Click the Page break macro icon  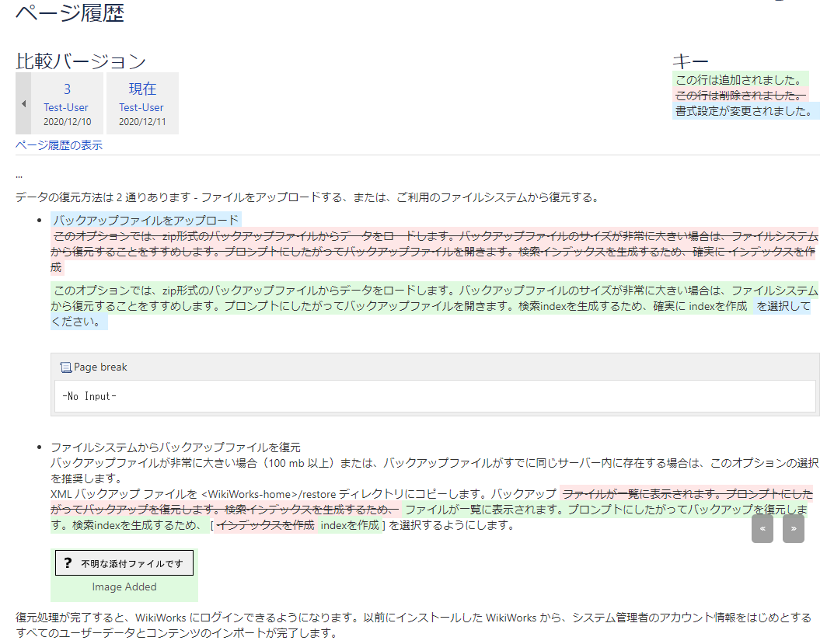[x=65, y=367]
